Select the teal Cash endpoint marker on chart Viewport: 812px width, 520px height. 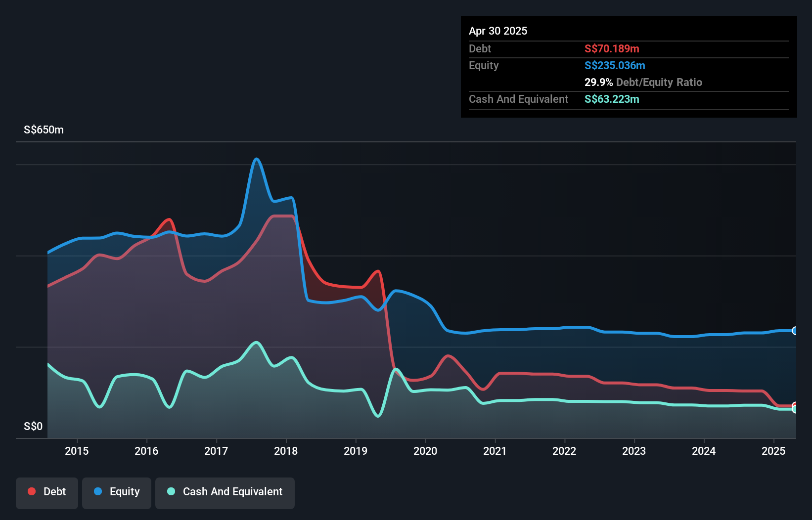click(795, 409)
